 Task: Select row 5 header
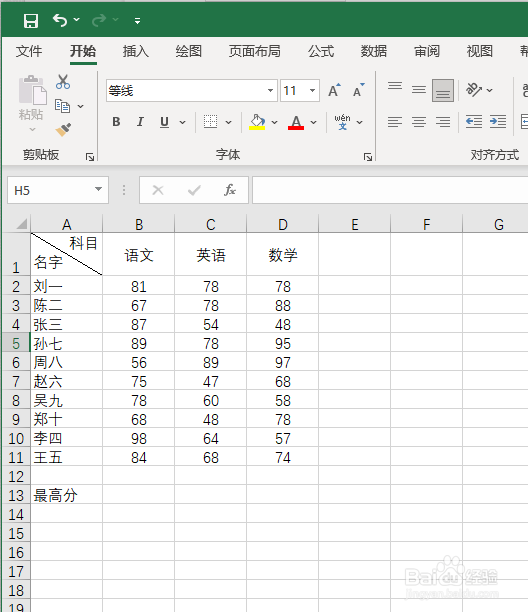[x=16, y=343]
